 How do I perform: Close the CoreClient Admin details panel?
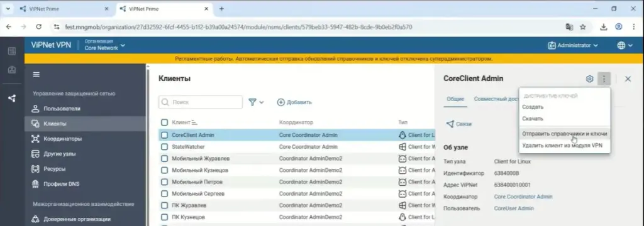(x=628, y=78)
